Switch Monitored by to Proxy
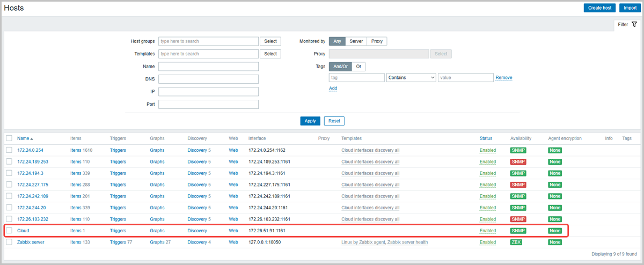This screenshot has width=644, height=265. pyautogui.click(x=377, y=41)
